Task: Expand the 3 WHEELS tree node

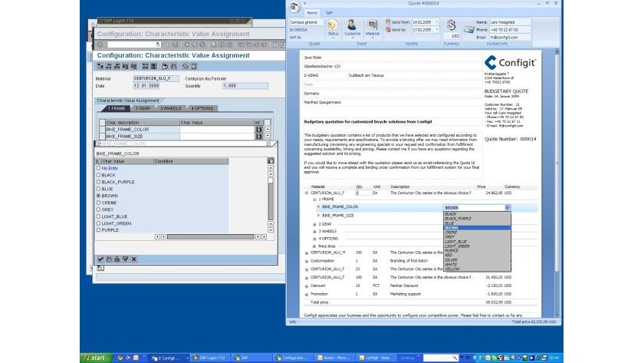Action: click(314, 232)
